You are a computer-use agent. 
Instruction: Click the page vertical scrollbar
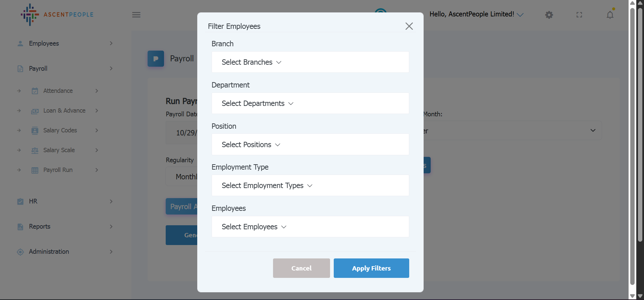click(x=632, y=144)
